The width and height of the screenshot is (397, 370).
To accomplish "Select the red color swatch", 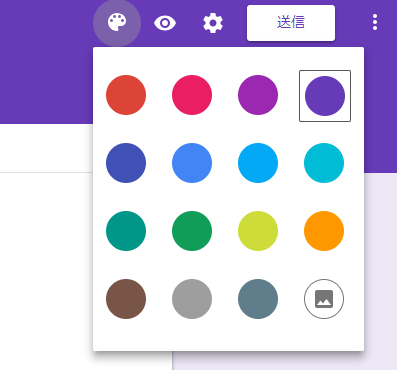I will 126,95.
